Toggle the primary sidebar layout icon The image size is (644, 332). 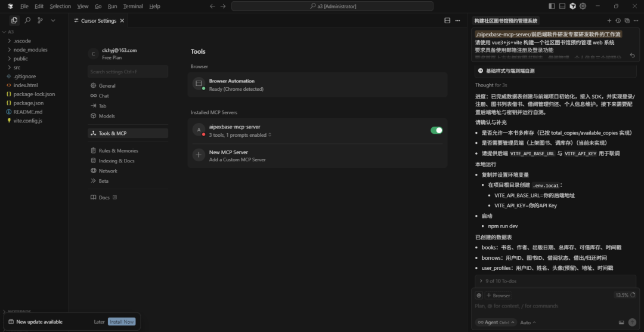[x=552, y=6]
